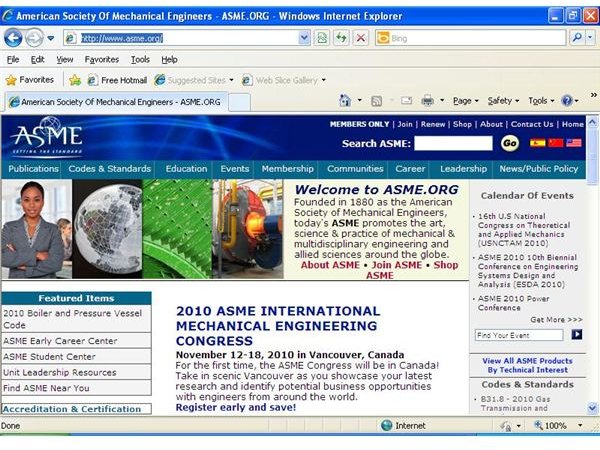The width and height of the screenshot is (600, 450).
Task: Click the Compatibility View icon
Action: (x=322, y=38)
